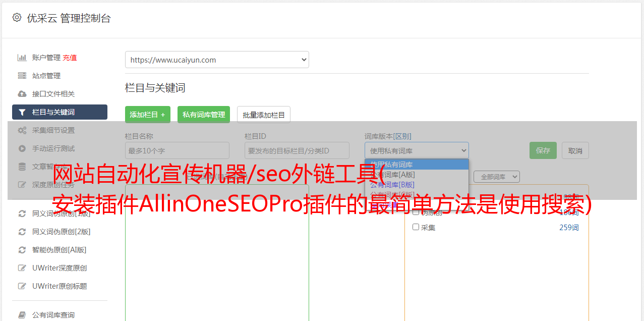This screenshot has height=321, width=644.
Task: Focus the 栏目ID input field
Action: point(297,150)
